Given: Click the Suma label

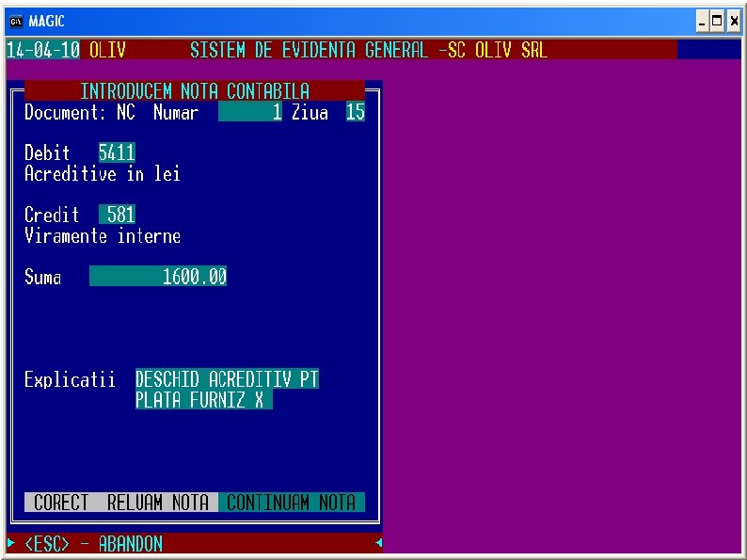Looking at the screenshot, I should pyautogui.click(x=43, y=277).
